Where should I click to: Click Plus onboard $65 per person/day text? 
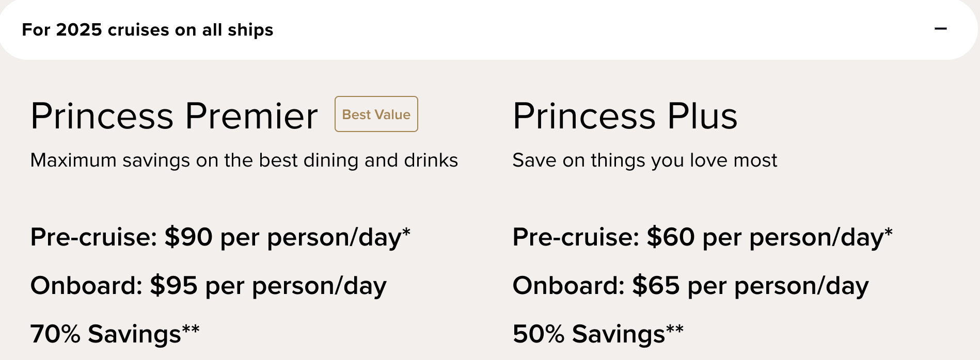690,286
